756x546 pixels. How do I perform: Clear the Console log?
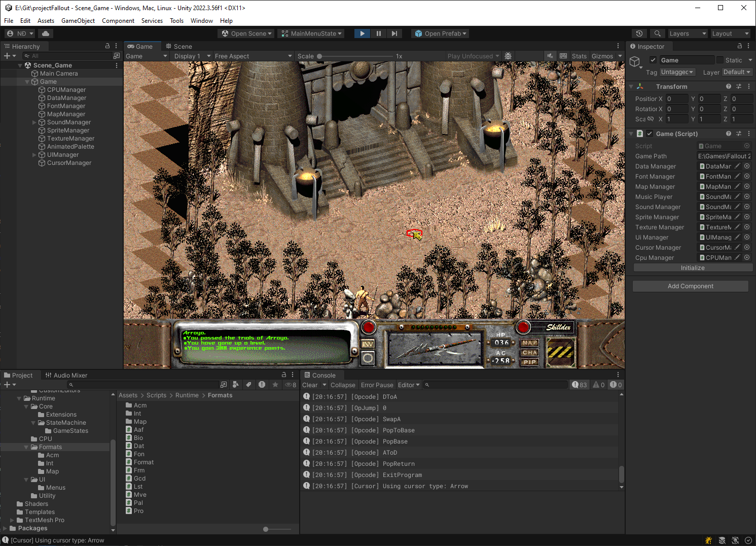point(310,385)
